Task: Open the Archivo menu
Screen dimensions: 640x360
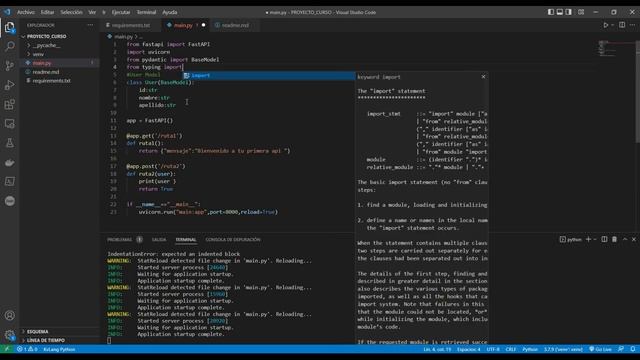Action: coord(26,12)
